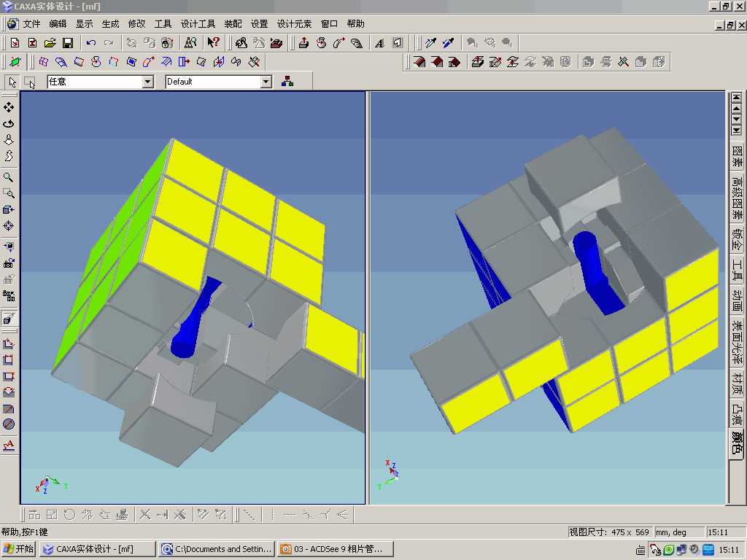Select the Dolly camera tool
This screenshot has height=560, width=747.
point(9,140)
